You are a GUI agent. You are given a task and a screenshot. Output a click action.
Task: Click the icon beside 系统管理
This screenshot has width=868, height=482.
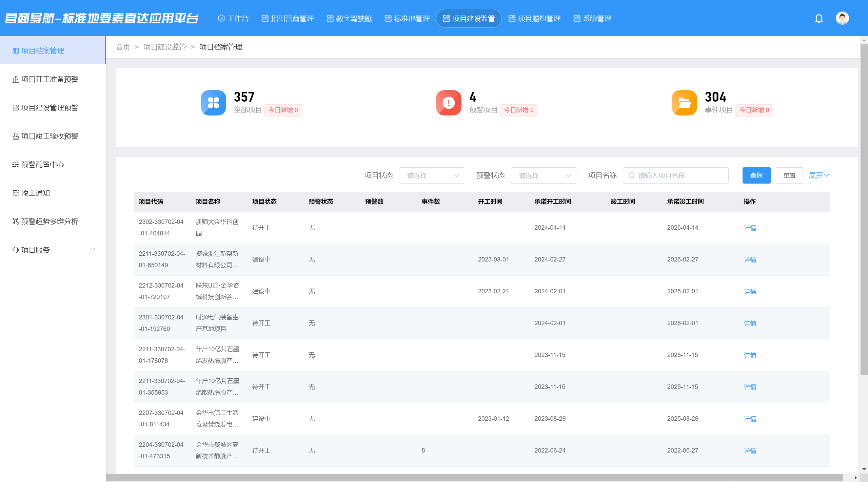tap(577, 18)
